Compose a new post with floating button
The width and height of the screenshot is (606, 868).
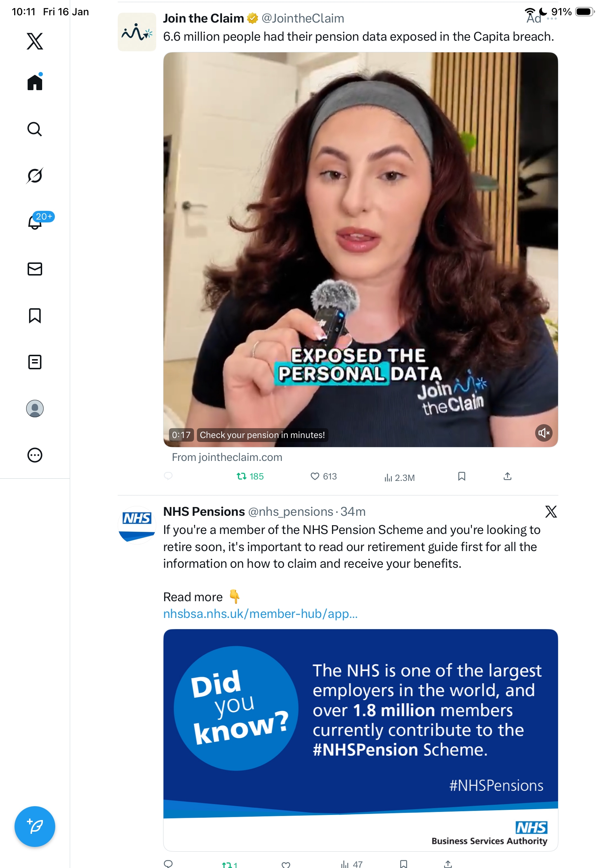[x=35, y=827]
